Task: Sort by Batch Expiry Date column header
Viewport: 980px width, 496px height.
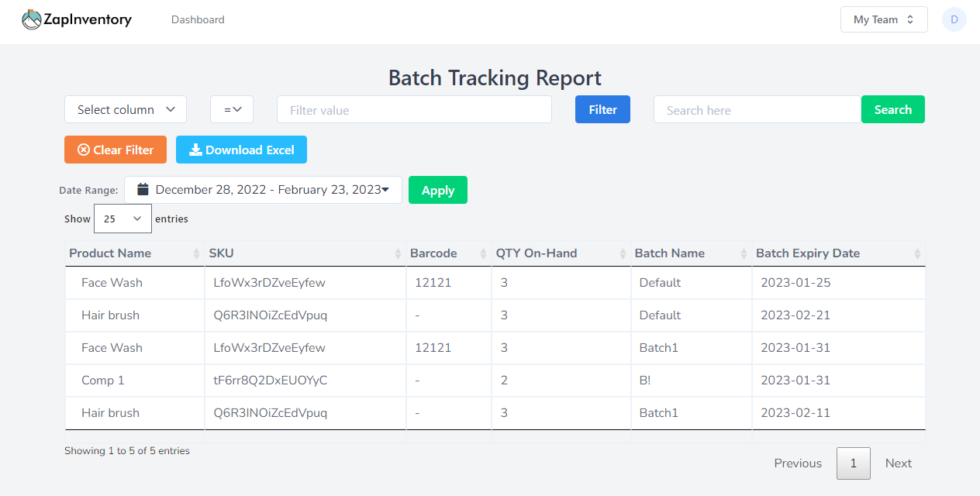Action: [x=838, y=253]
